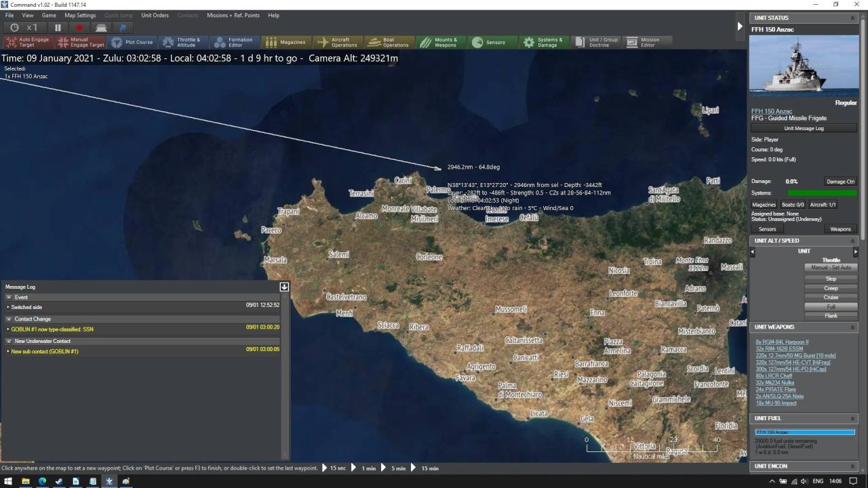This screenshot has width=868, height=488.
Task: Set throttle to Creep
Action: (831, 288)
